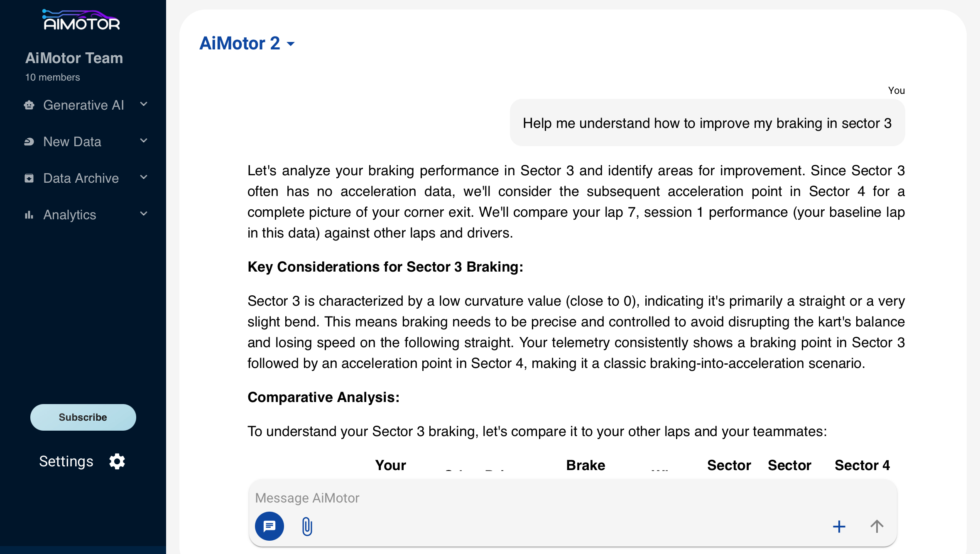Click the New Data icon

(29, 142)
